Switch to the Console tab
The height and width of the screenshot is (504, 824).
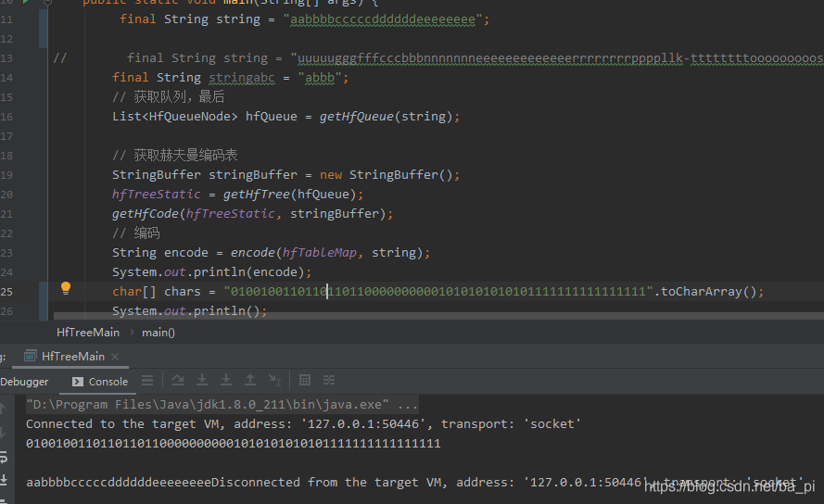[100, 382]
